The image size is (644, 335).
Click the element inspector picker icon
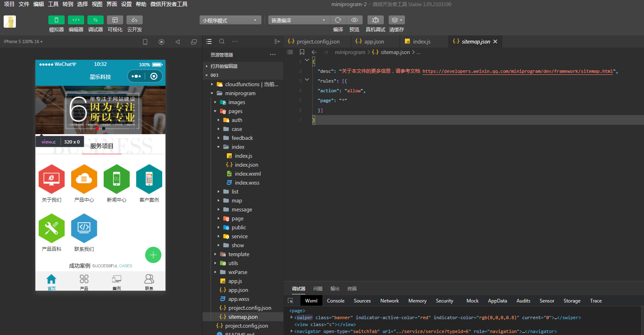(x=290, y=301)
